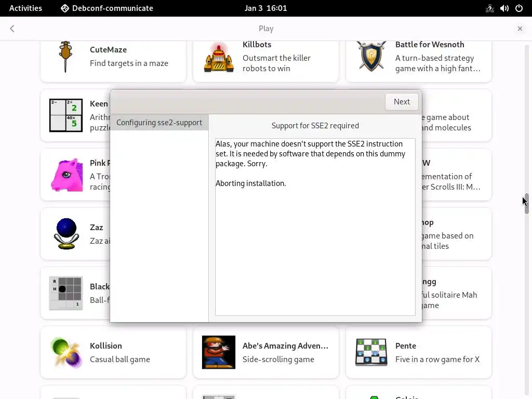This screenshot has width=532, height=399.
Task: Click the Keen puzzle grid icon
Action: coord(66,115)
